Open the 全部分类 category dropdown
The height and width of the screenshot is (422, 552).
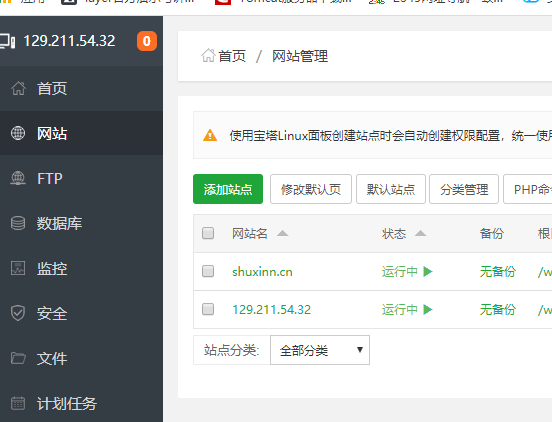pos(320,350)
